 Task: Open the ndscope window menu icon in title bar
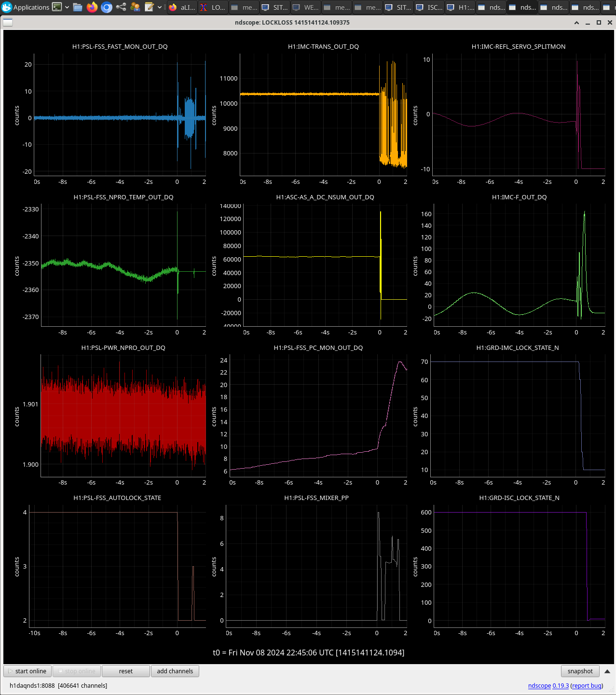[8, 23]
